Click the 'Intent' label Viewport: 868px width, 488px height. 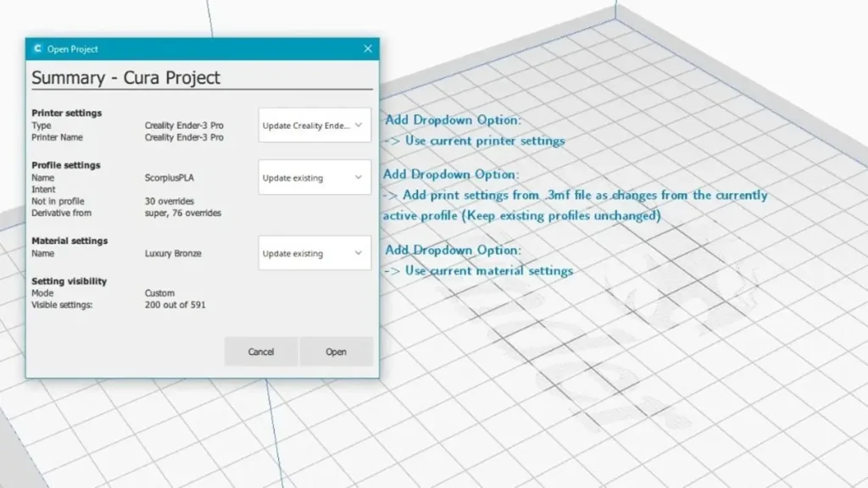coord(43,189)
